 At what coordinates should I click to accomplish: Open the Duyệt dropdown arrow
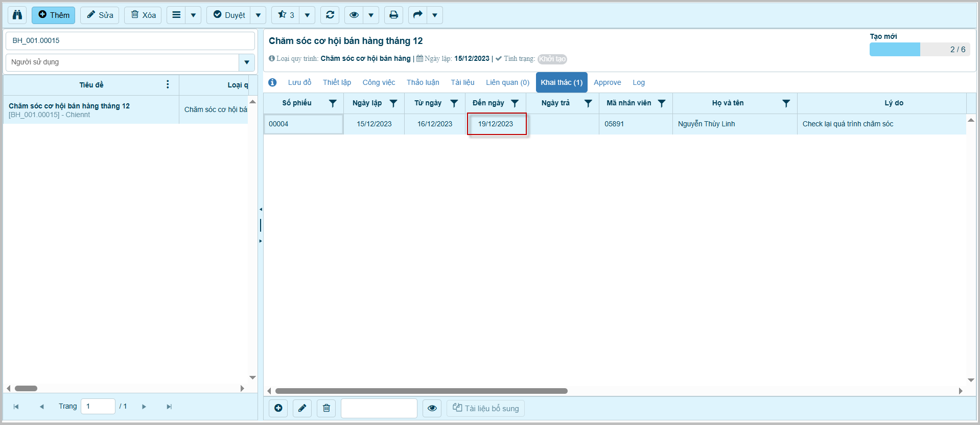(258, 15)
